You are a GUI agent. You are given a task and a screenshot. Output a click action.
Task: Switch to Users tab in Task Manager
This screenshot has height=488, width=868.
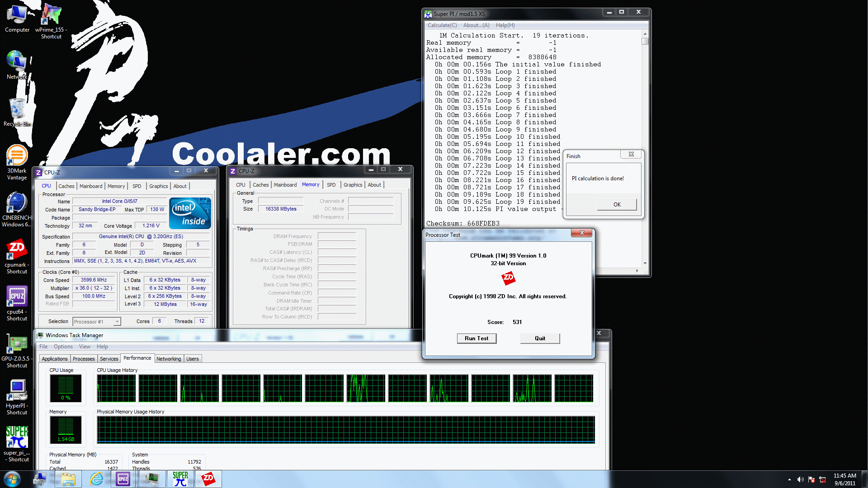(x=193, y=359)
